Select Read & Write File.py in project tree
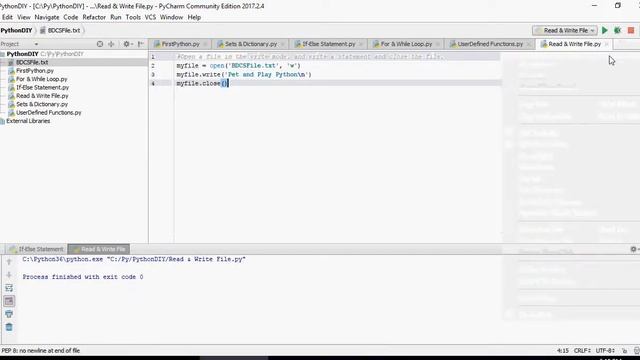The height and width of the screenshot is (360, 640). pos(42,96)
